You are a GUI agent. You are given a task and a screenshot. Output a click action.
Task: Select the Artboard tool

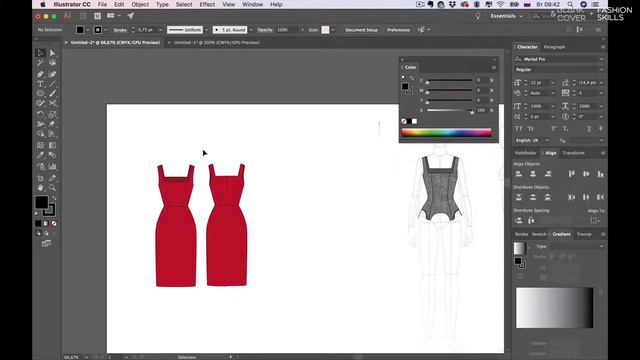pyautogui.click(x=40, y=178)
